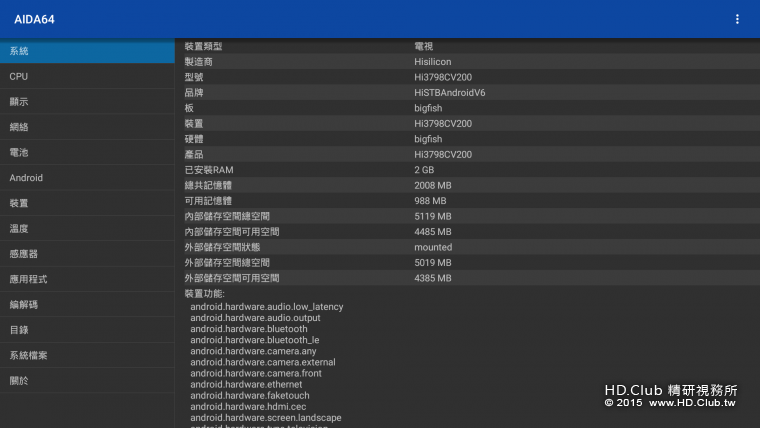Click android.hardware.faketouch feature entry
Screen dimensions: 760x428
250,396
